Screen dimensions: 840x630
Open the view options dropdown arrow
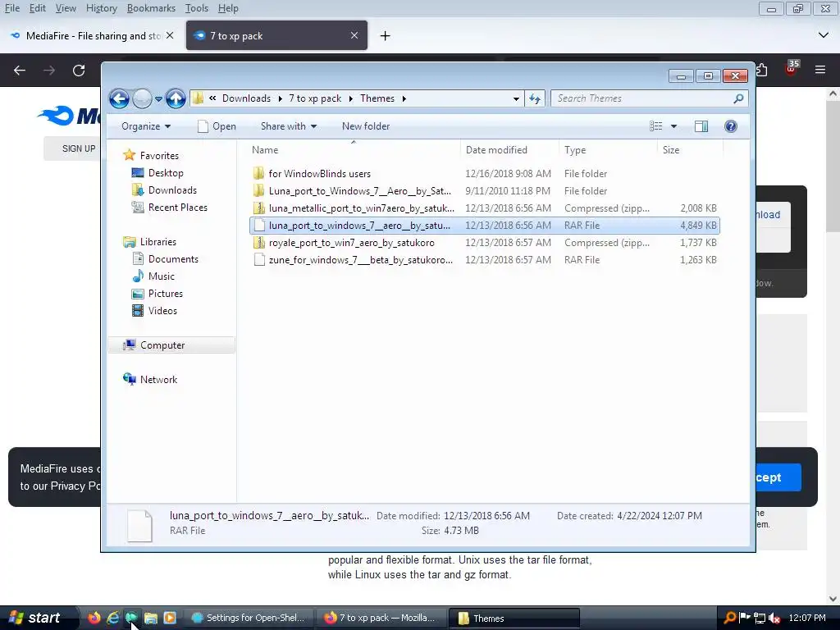pyautogui.click(x=674, y=126)
